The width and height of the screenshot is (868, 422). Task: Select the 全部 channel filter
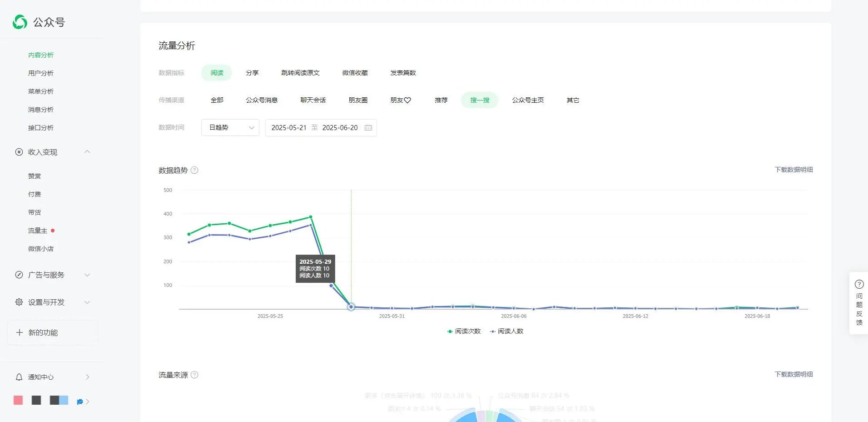(217, 100)
